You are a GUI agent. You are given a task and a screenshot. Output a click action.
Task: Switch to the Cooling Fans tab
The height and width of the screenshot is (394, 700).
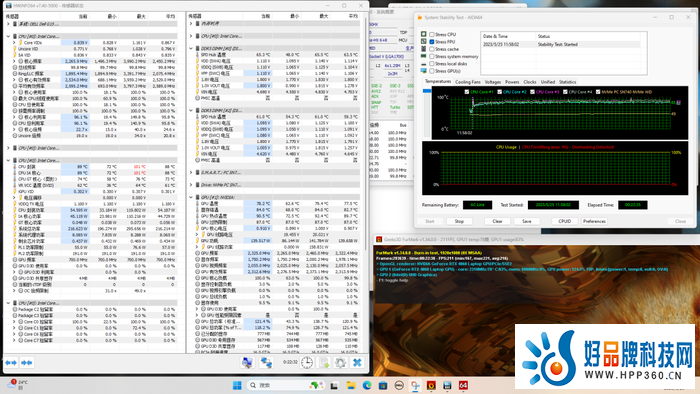point(467,82)
